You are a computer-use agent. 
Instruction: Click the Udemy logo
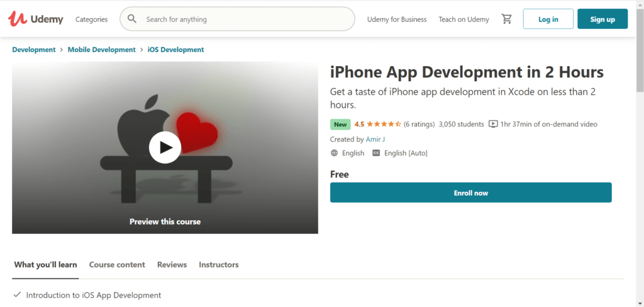click(36, 19)
